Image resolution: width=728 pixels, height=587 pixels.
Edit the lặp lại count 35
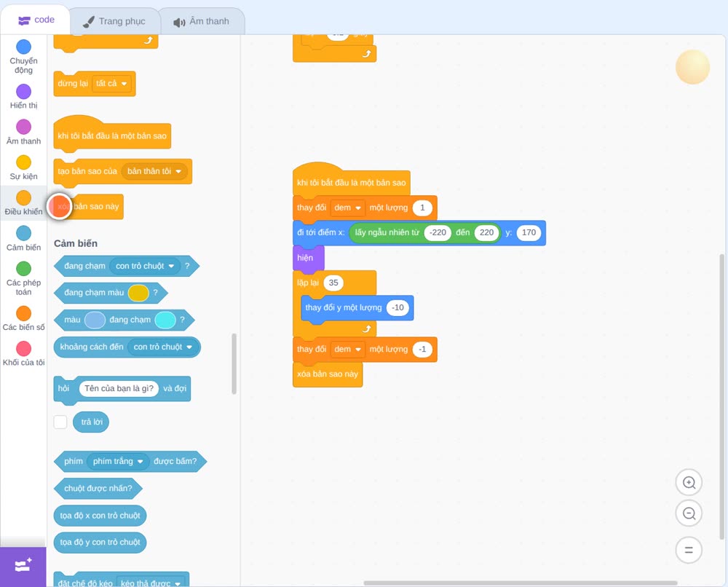pos(333,283)
